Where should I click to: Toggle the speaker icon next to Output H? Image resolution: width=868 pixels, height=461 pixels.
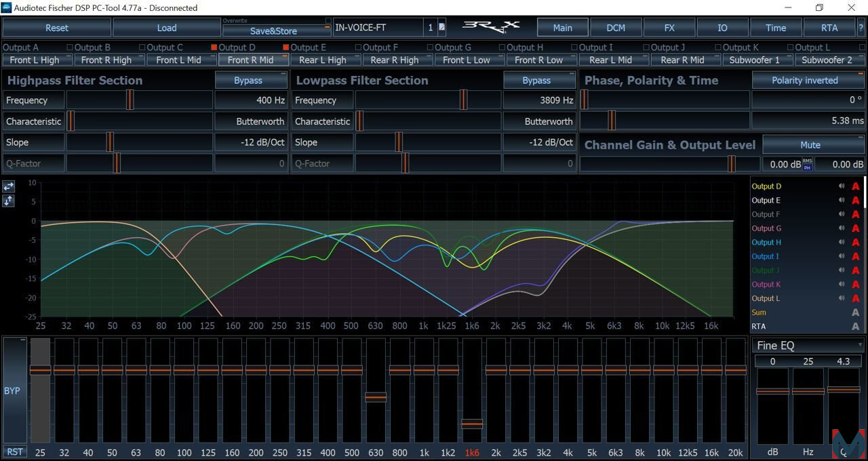pos(841,243)
